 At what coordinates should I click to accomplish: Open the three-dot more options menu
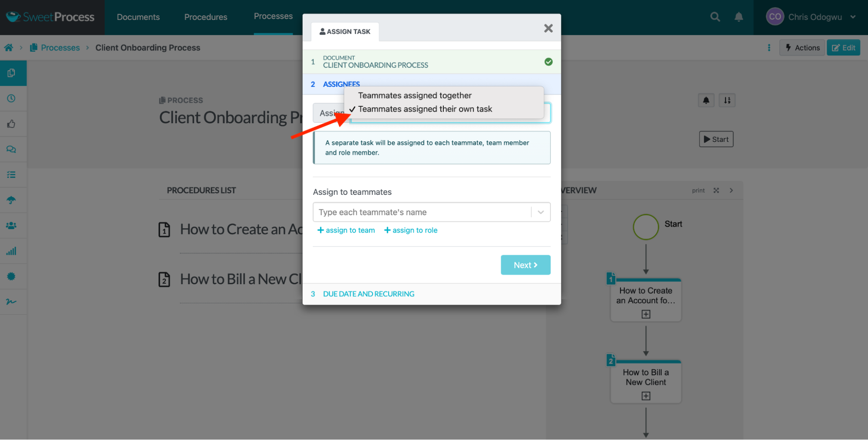[x=769, y=48]
